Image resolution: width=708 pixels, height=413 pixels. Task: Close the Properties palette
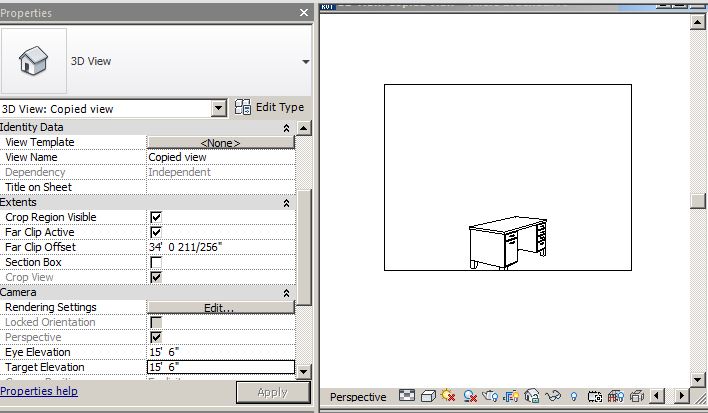304,13
